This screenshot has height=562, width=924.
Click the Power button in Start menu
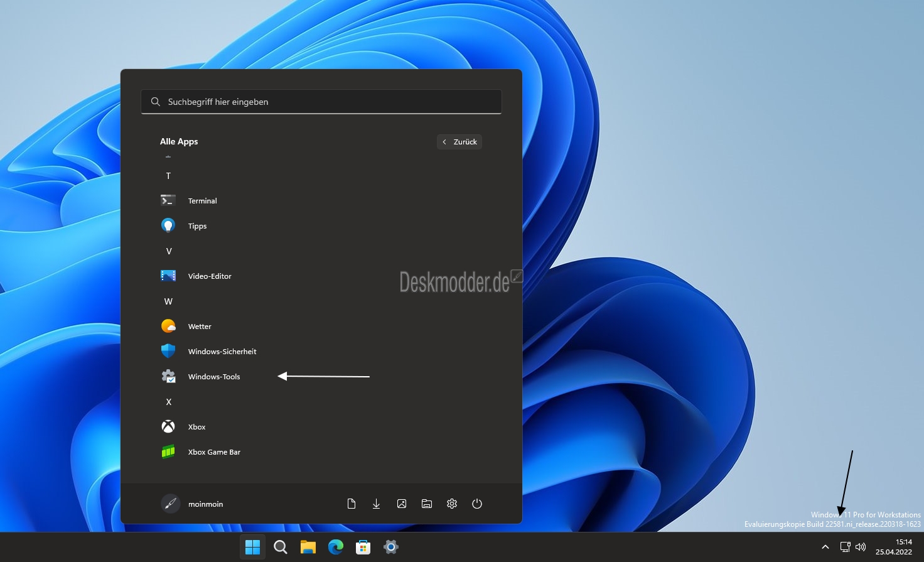[x=477, y=504]
